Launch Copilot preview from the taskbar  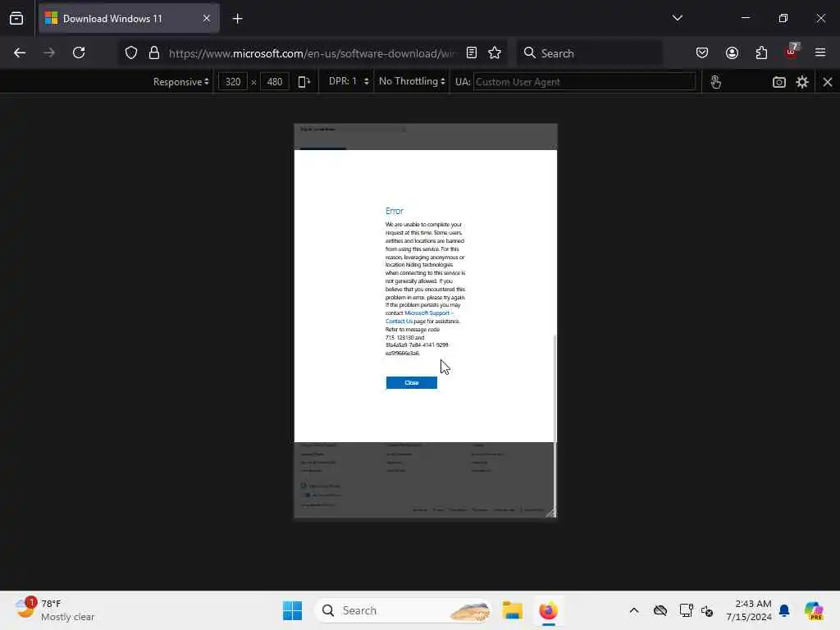(814, 610)
